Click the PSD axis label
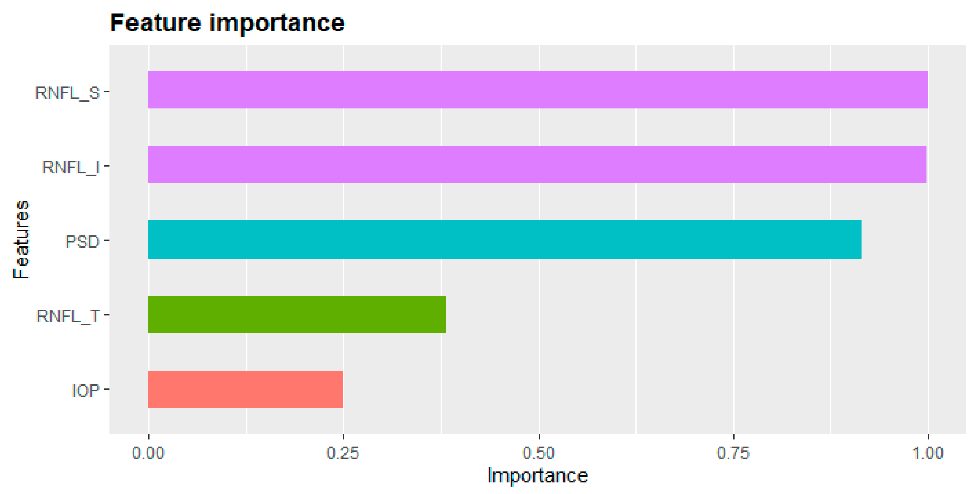Screen dimensions: 980x494 click(x=82, y=242)
